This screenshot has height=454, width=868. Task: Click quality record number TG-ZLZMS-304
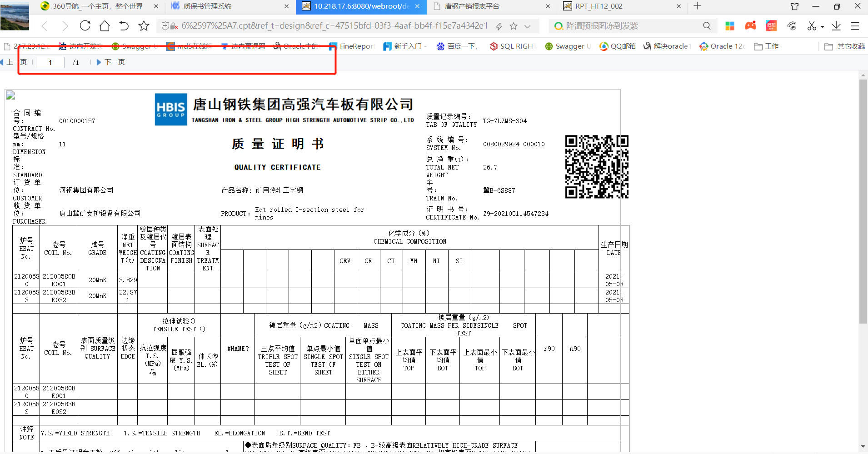coord(505,121)
